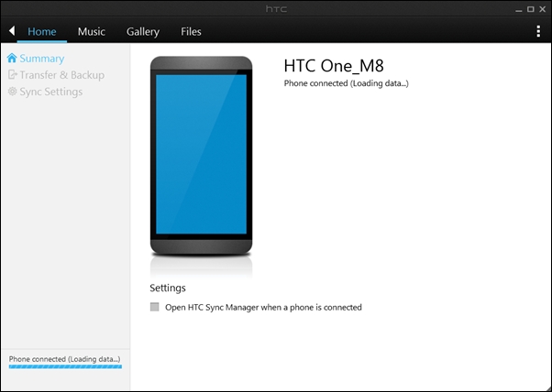
Task: Enable Open HTC Sync Manager when phone connected
Action: [x=155, y=307]
